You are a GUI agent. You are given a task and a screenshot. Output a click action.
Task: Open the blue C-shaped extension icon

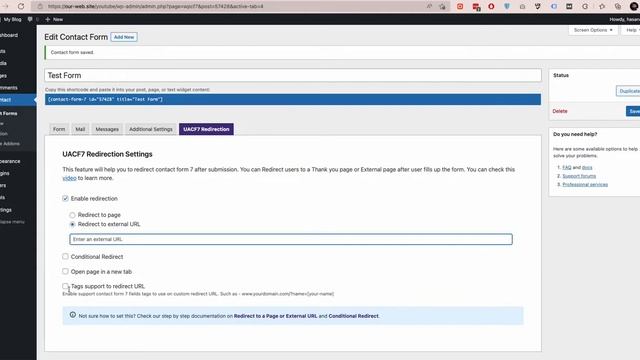click(x=553, y=6)
